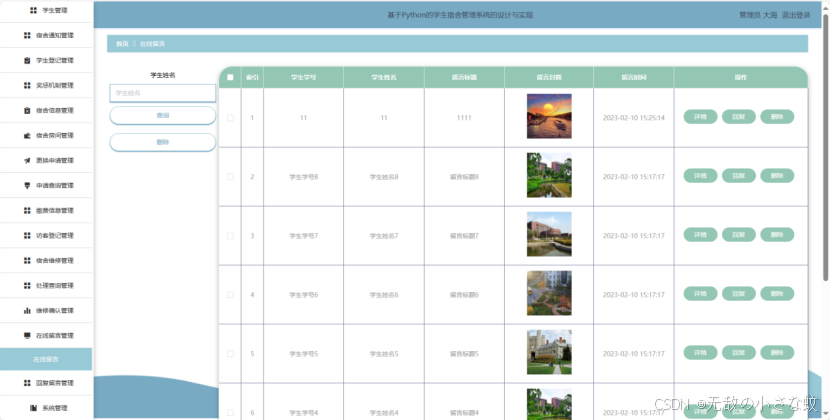Check the checkbox for row 4

(230, 294)
